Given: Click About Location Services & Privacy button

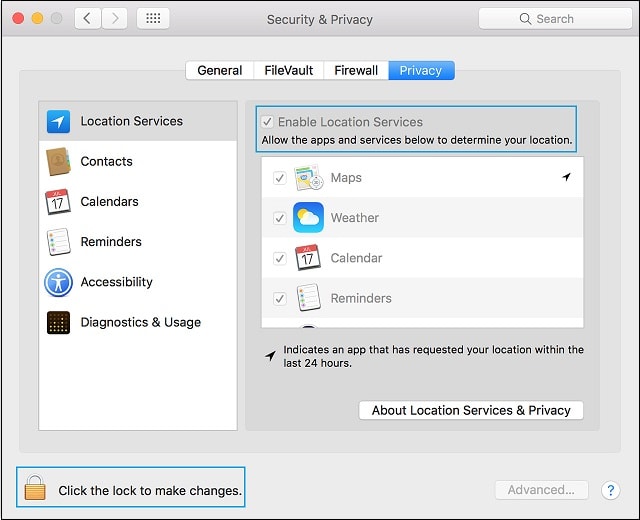Looking at the screenshot, I should click(470, 410).
